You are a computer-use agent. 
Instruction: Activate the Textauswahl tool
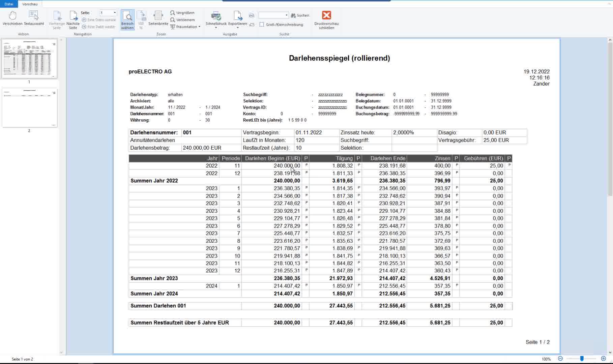(x=34, y=18)
